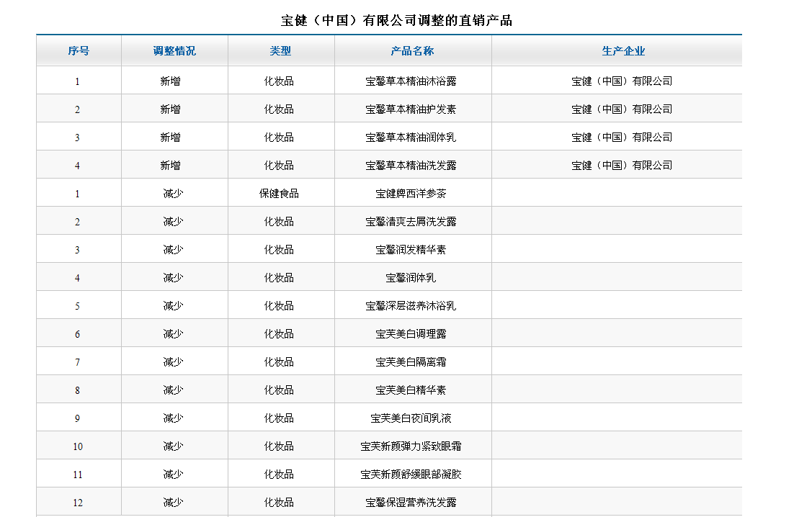Select product 宝芙美白调理露
The image size is (812, 517).
click(x=411, y=334)
